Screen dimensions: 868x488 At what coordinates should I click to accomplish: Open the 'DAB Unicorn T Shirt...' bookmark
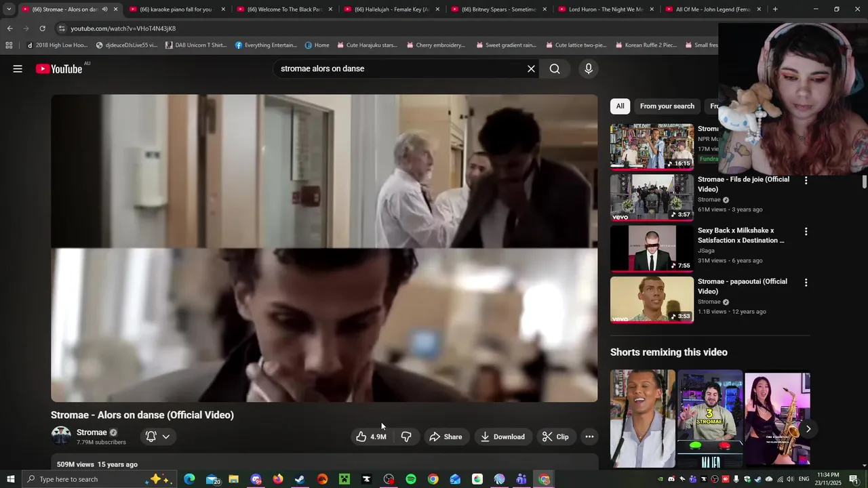[196, 45]
